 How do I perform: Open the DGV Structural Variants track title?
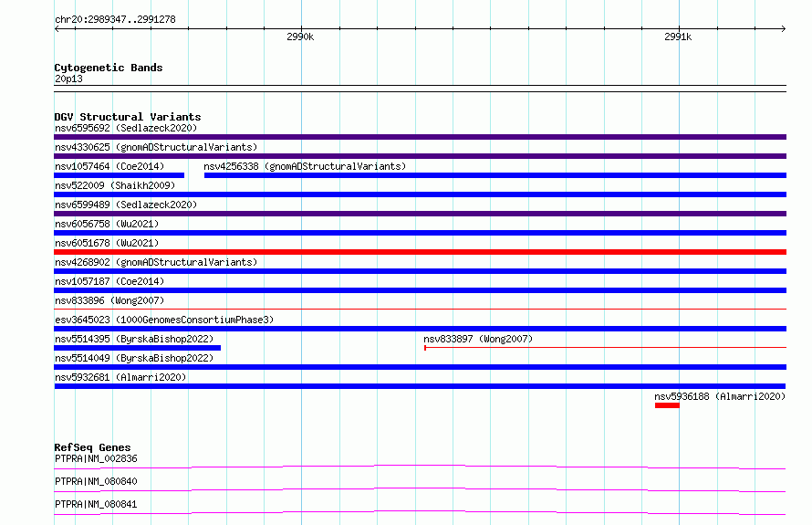coord(128,117)
